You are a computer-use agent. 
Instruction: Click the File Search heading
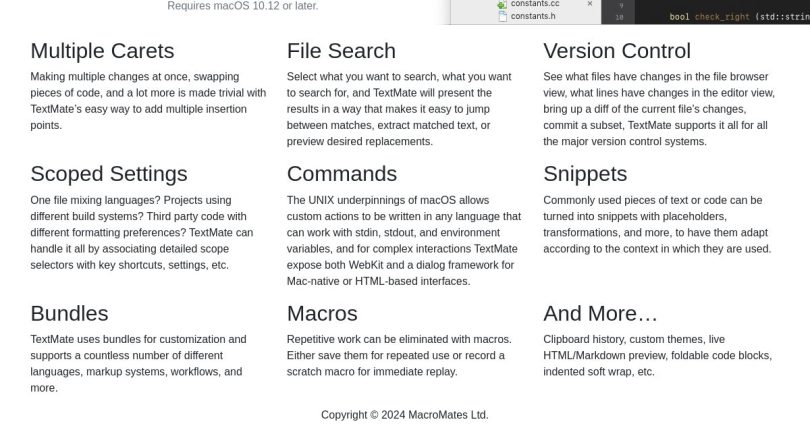tap(341, 51)
